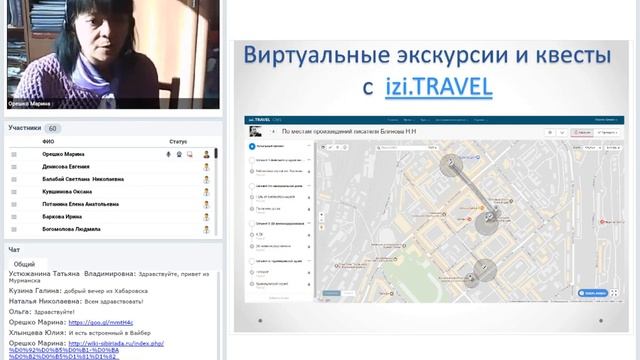Click Хлынцева Юлия's chat message

point(80,333)
